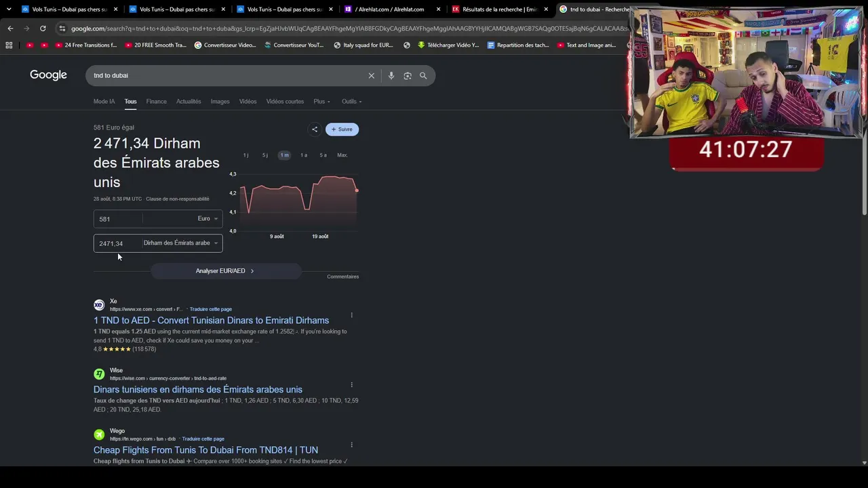Screen dimensions: 868x488
Task: Clear the search box with the X
Action: (372, 76)
